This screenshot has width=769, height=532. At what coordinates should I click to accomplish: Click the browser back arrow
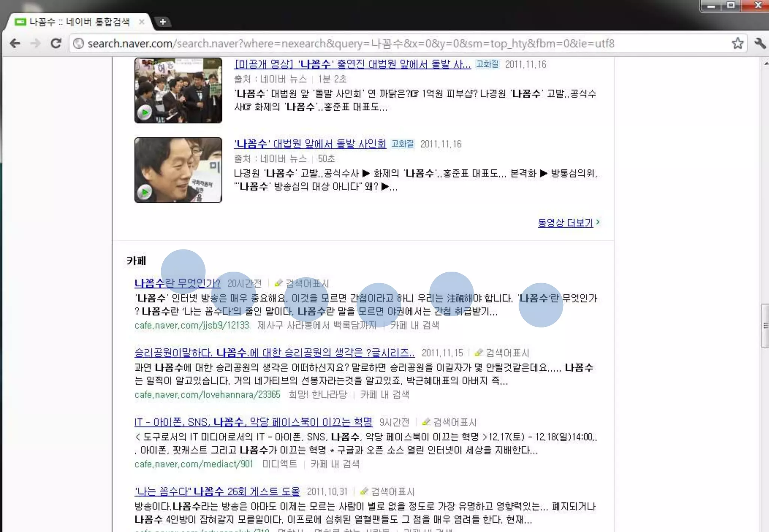(x=15, y=44)
